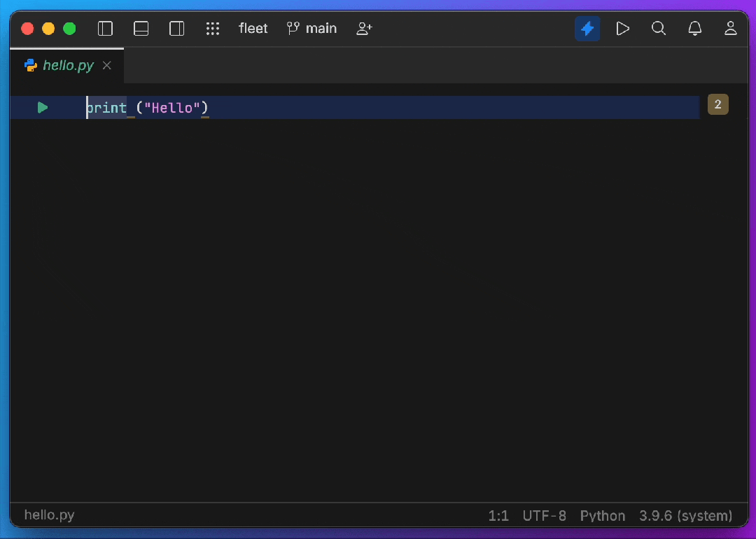Open the tools grid menu
The height and width of the screenshot is (539, 756).
[213, 29]
